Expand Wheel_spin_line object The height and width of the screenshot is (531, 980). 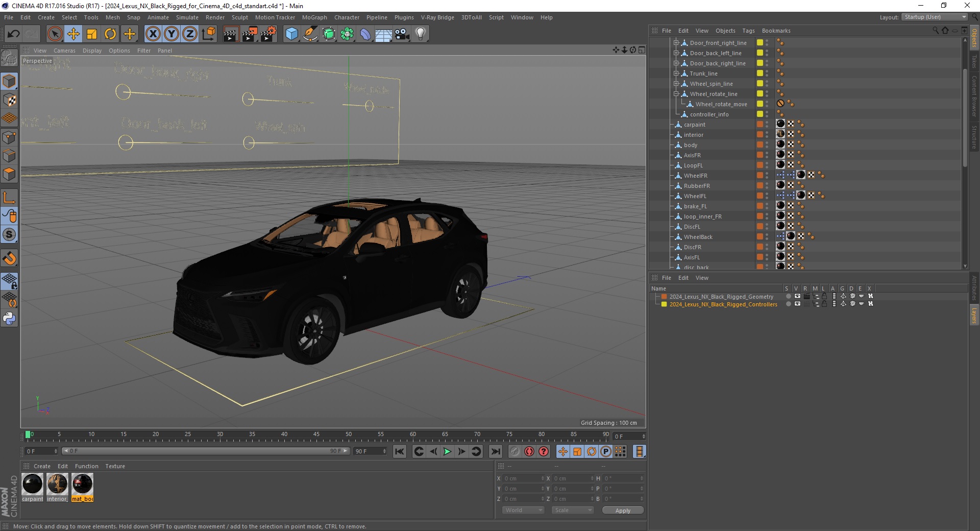coord(676,84)
